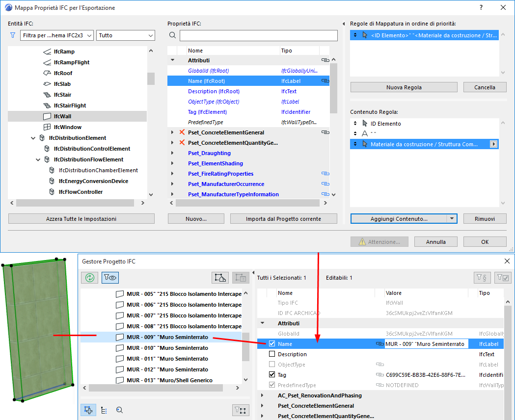Viewport: 515px width, 420px height.
Task: Click the red X on Pset_ConcreteElementGeneral
Action: coord(182,132)
